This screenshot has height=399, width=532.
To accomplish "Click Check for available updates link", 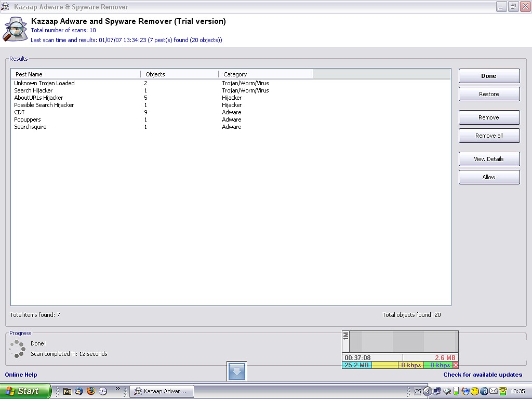I will (483, 375).
